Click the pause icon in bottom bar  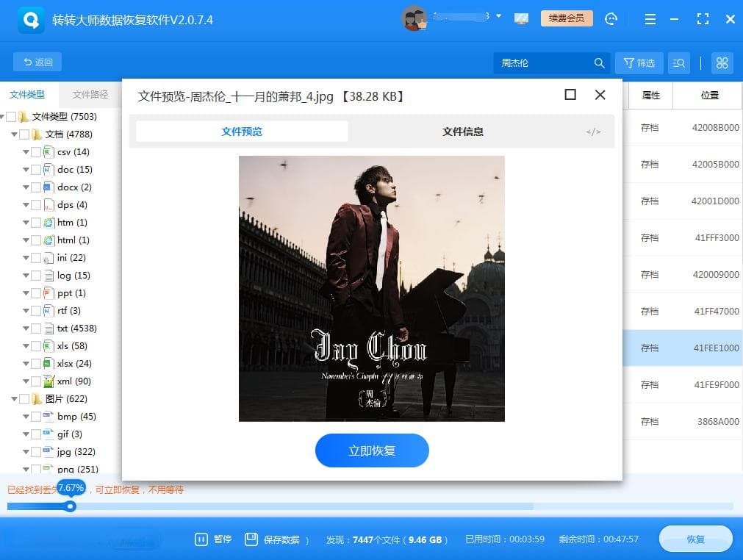coord(201,539)
